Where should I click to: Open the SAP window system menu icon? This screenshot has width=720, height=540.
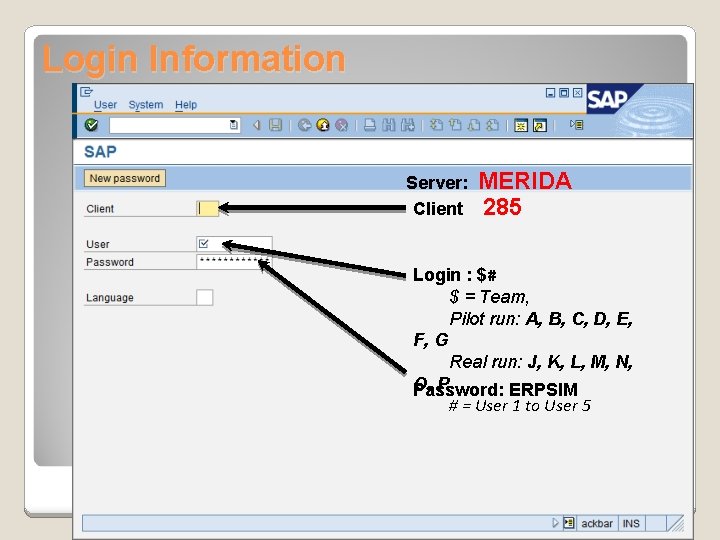point(86,92)
